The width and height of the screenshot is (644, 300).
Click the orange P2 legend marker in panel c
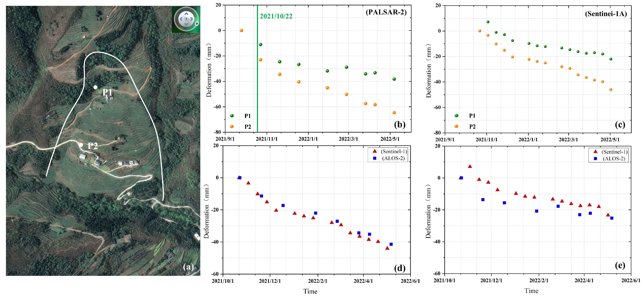pyautogui.click(x=456, y=126)
